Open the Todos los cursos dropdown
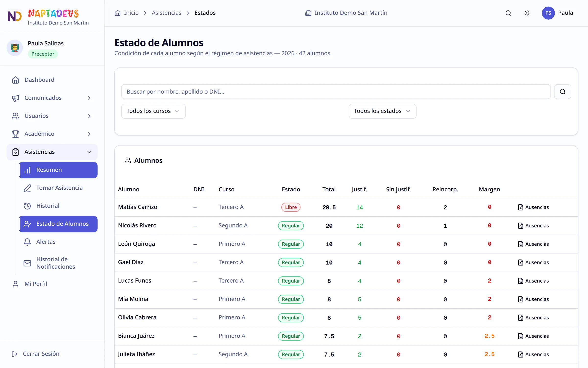 pos(153,111)
